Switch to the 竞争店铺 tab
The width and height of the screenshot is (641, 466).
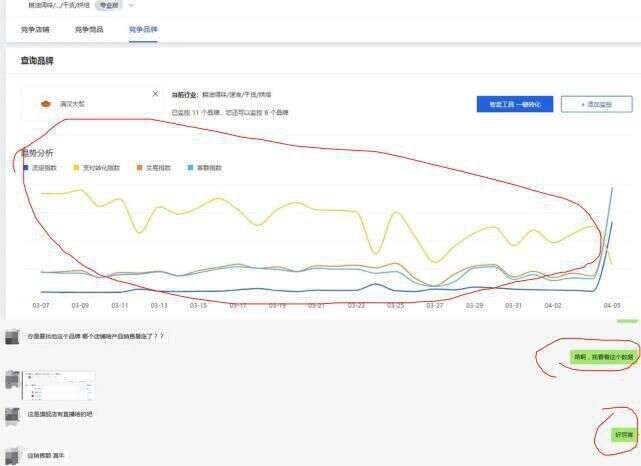pyautogui.click(x=34, y=30)
